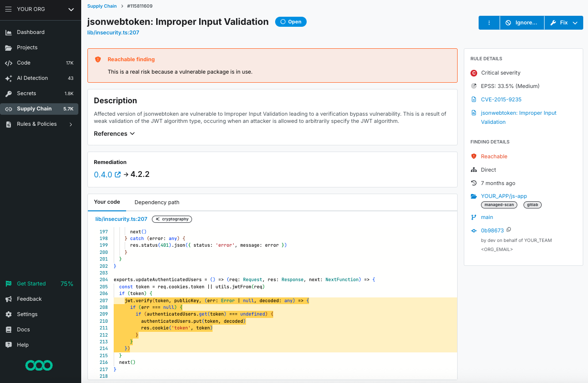Open the kebab menu beside Ignore button
This screenshot has height=383, width=588.
click(489, 22)
